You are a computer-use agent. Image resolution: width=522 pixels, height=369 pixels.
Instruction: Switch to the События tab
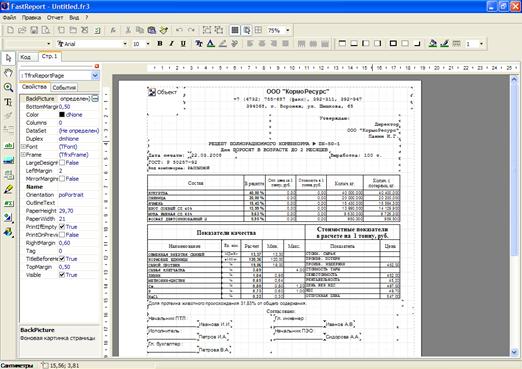click(64, 87)
